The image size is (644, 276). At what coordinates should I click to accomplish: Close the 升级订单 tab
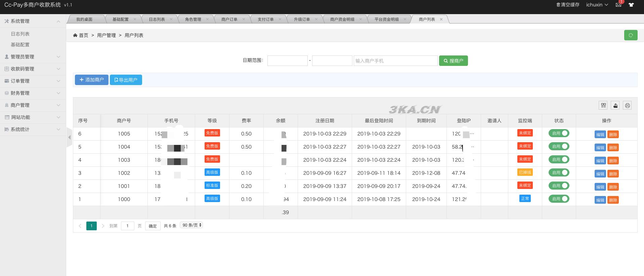pyautogui.click(x=316, y=19)
